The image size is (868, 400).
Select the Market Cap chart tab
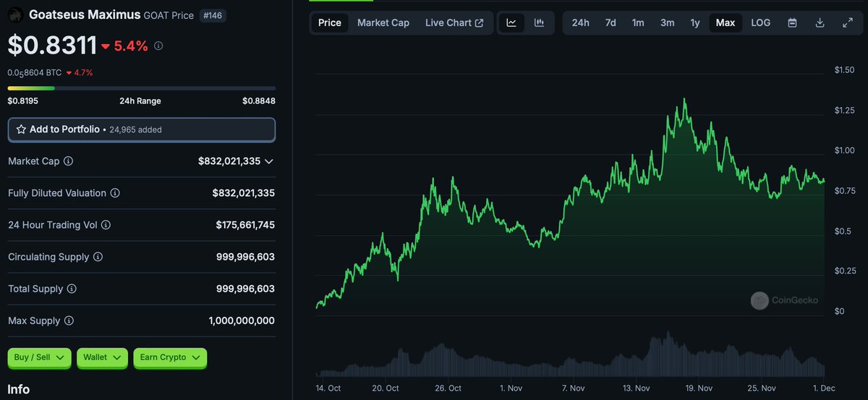point(383,22)
